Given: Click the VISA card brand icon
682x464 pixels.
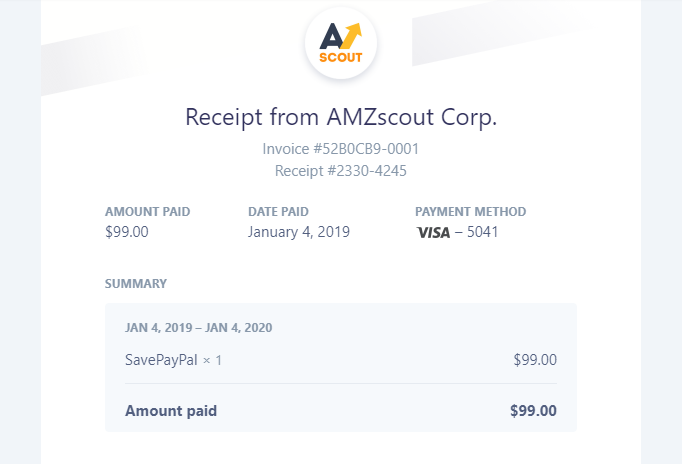Looking at the screenshot, I should point(433,232).
